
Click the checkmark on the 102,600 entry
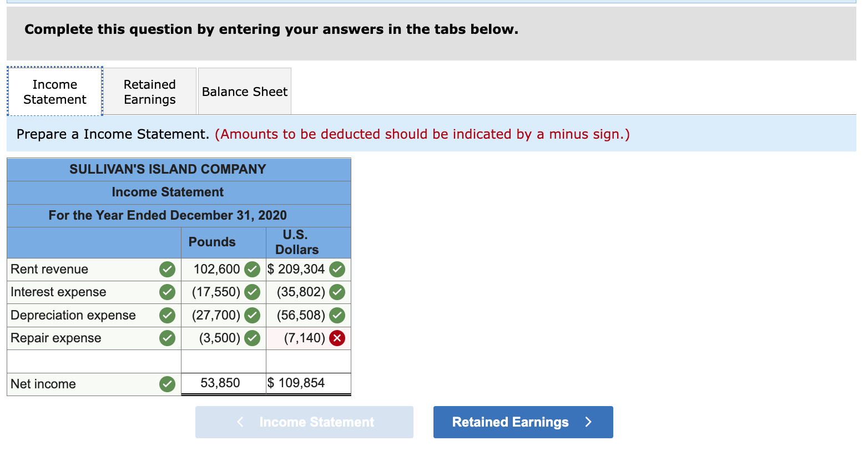[x=252, y=269]
